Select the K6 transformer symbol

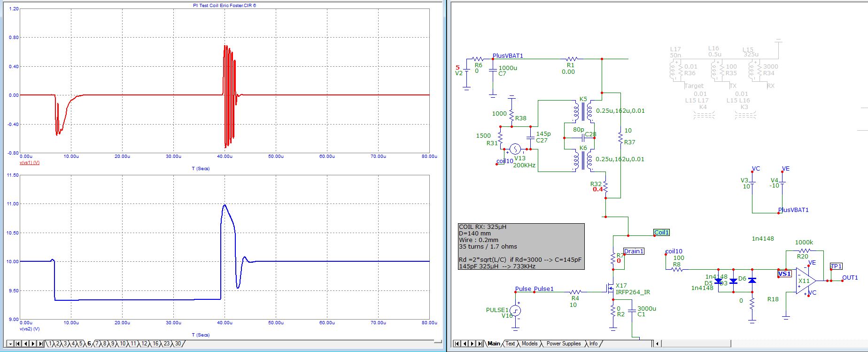click(x=583, y=160)
